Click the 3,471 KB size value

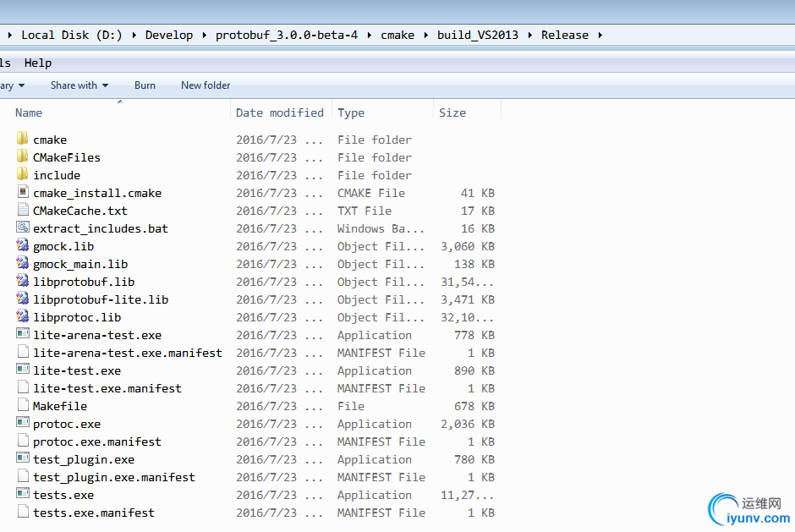pyautogui.click(x=468, y=299)
